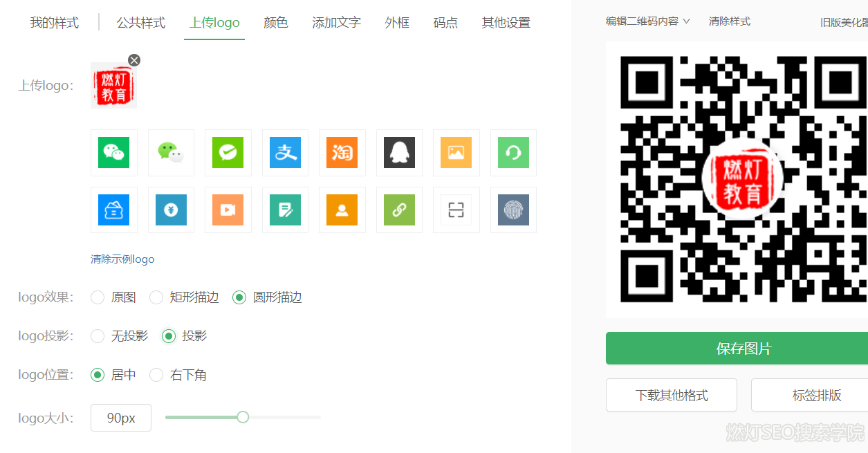Select the orange Taobao sample logo
The height and width of the screenshot is (453, 868).
pos(342,153)
